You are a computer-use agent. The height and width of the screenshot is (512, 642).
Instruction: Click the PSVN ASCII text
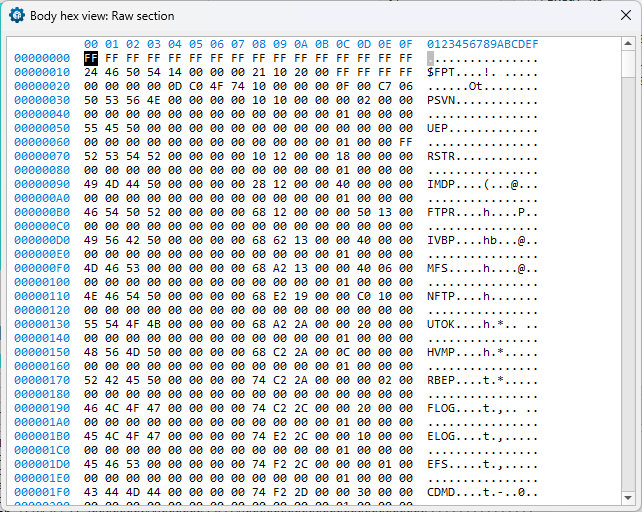click(x=441, y=100)
